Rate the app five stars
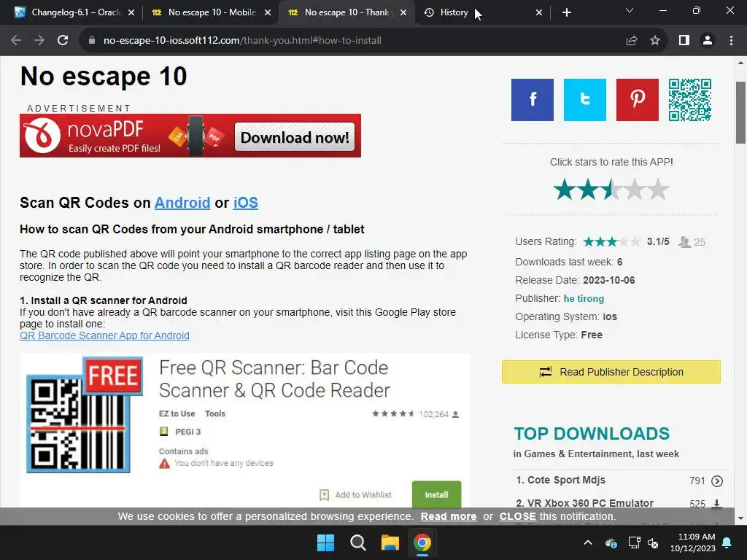Viewport: 747px width, 560px height. point(658,190)
